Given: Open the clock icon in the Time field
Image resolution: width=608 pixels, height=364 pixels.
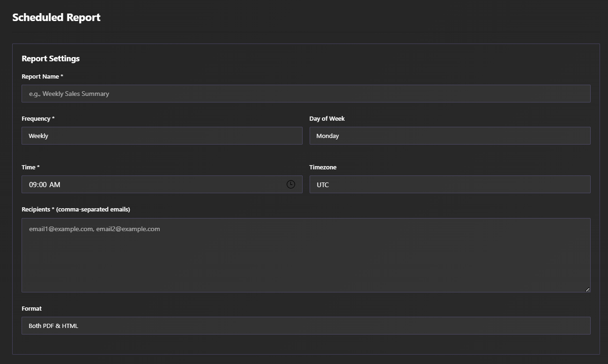Looking at the screenshot, I should (290, 184).
